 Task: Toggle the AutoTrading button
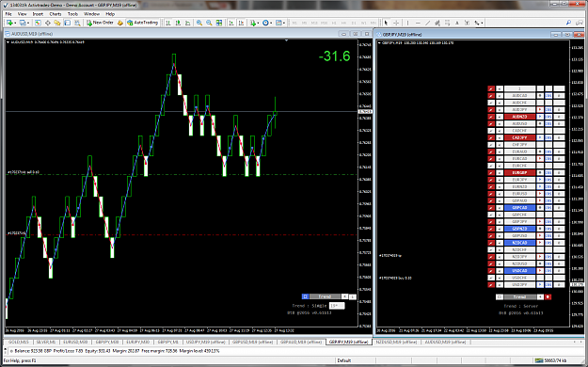[142, 23]
